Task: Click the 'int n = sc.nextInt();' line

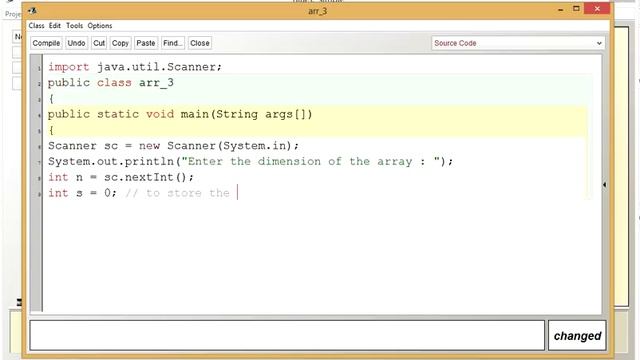Action: coord(121,177)
